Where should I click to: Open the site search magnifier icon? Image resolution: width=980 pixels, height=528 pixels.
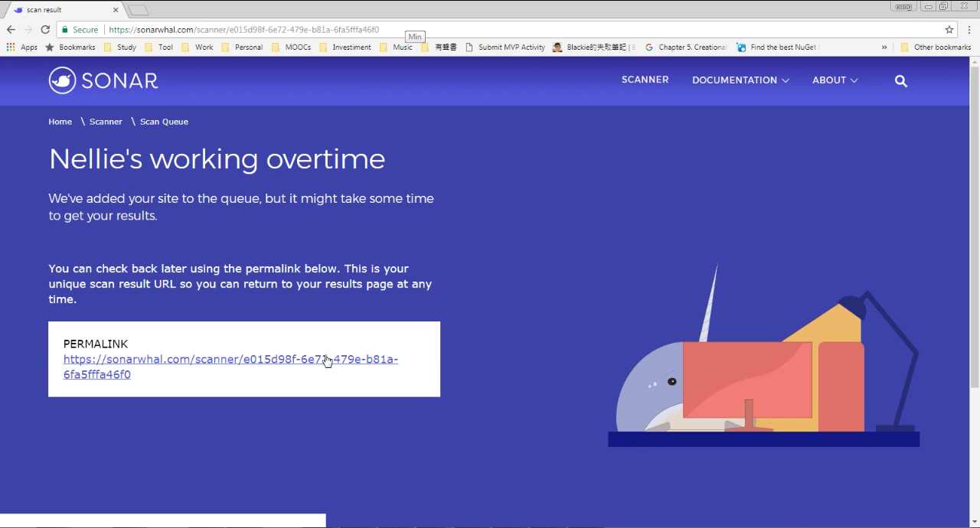(x=901, y=80)
